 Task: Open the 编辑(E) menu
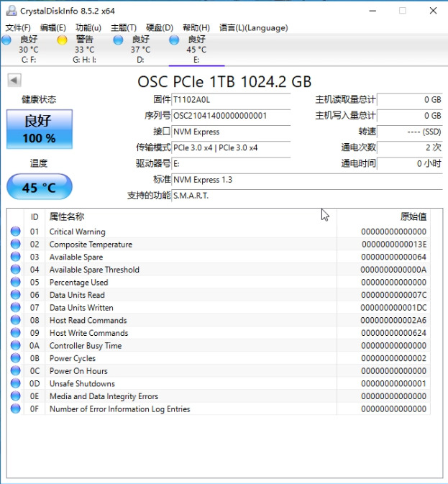pyautogui.click(x=52, y=28)
